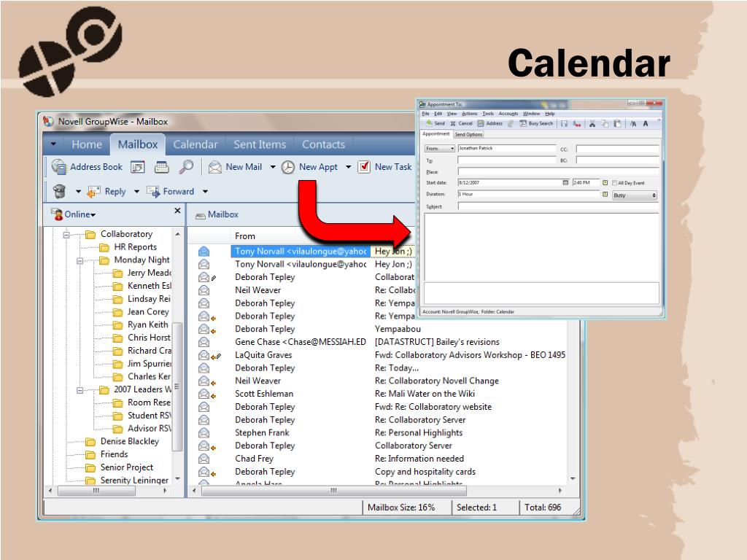Open the Address Book in GroupWise toolbar
Image resolution: width=747 pixels, height=560 pixels.
coord(88,167)
